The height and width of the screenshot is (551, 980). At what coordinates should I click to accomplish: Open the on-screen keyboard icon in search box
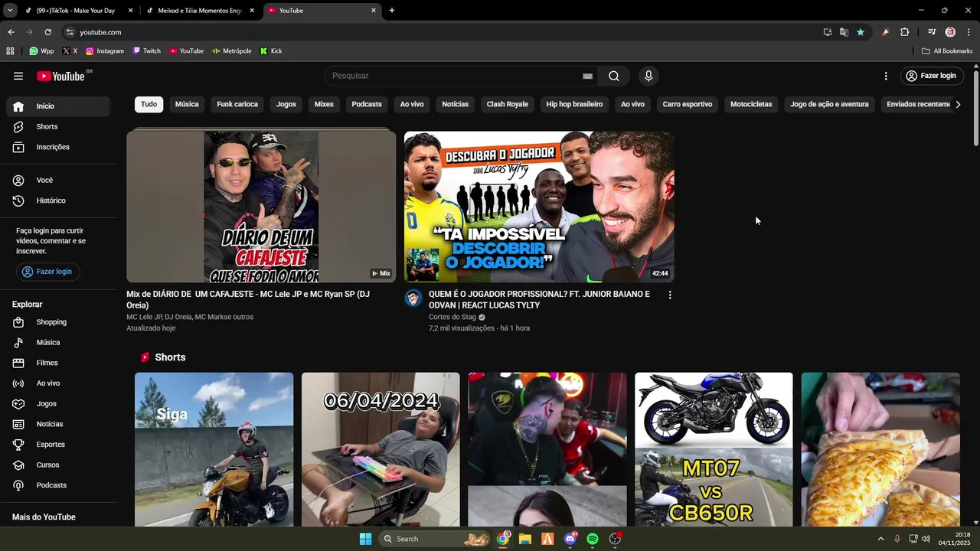click(x=587, y=76)
